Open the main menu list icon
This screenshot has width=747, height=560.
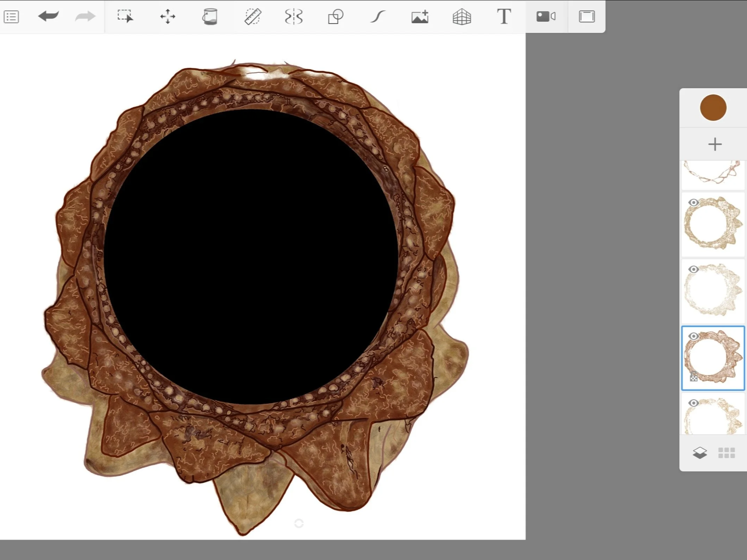(11, 17)
